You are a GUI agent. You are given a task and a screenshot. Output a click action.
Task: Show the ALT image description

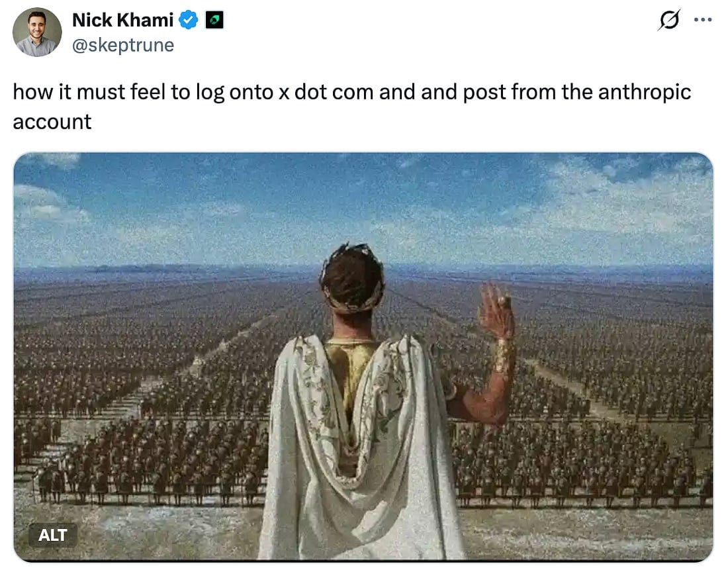click(x=52, y=535)
